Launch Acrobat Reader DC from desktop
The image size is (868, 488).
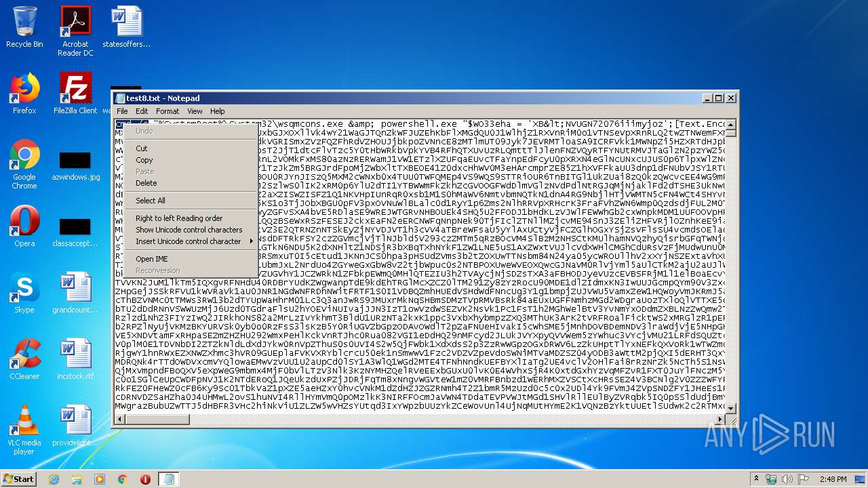(x=75, y=31)
